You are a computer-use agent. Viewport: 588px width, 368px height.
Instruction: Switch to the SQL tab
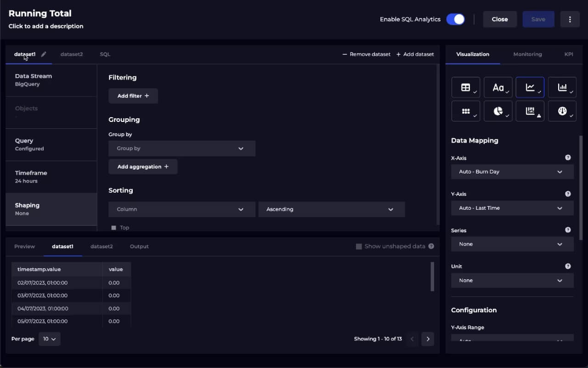105,54
